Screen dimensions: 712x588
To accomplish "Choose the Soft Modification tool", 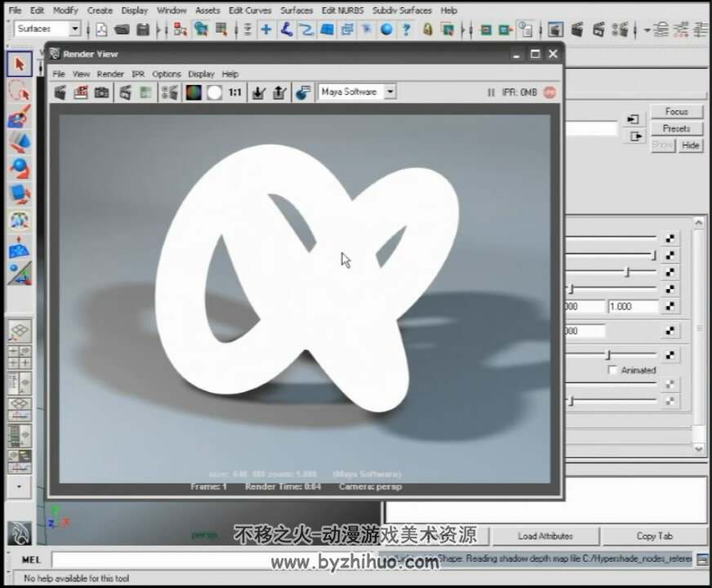I will [19, 247].
